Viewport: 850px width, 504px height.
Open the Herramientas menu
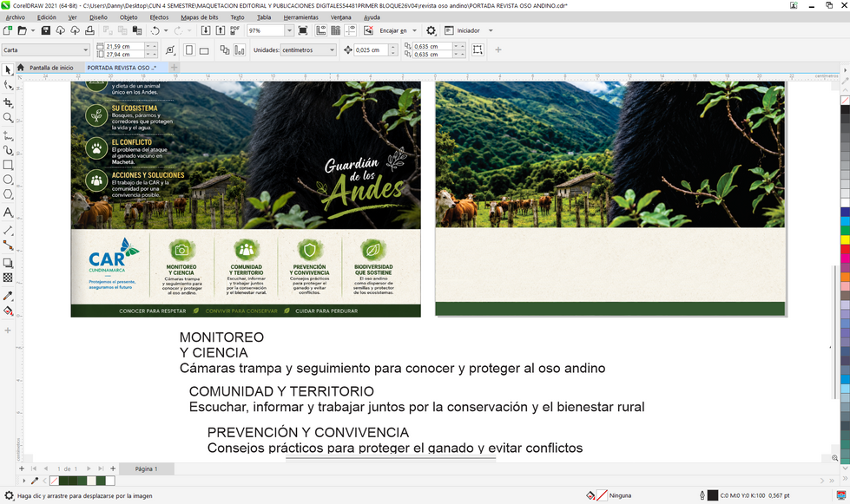point(301,17)
